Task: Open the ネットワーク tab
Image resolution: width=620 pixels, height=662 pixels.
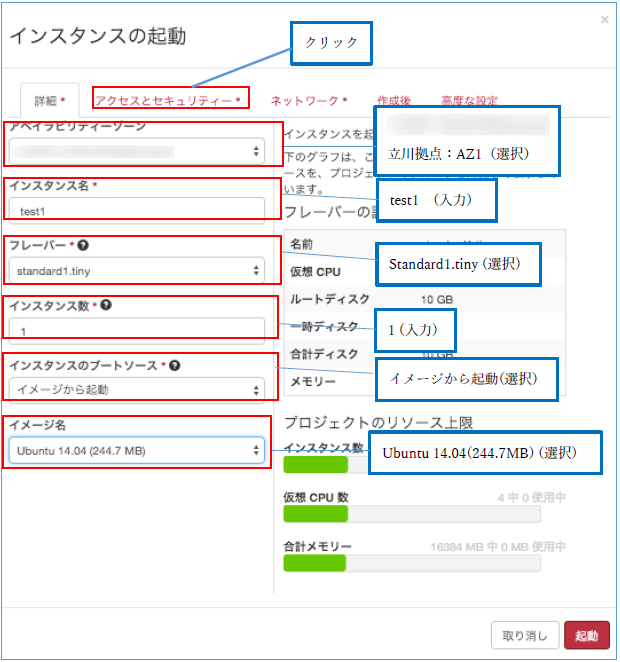Action: click(308, 100)
